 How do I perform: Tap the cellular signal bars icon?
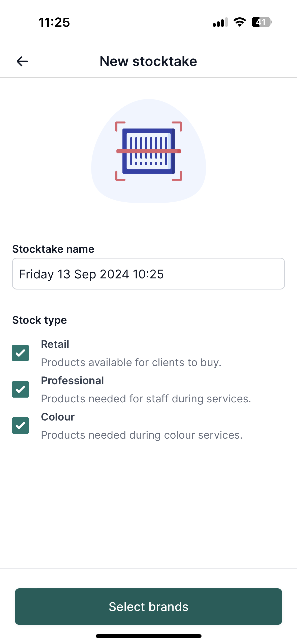coord(220,22)
